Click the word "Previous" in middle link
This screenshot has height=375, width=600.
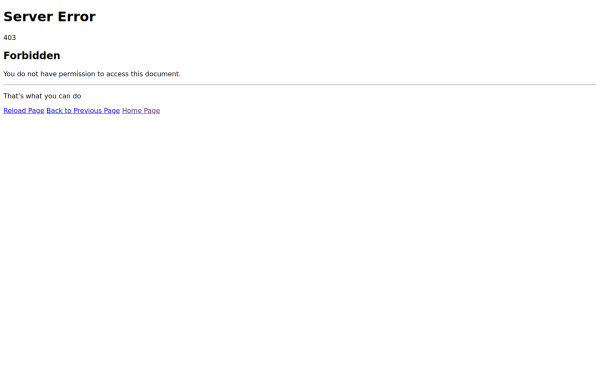pyautogui.click(x=88, y=111)
